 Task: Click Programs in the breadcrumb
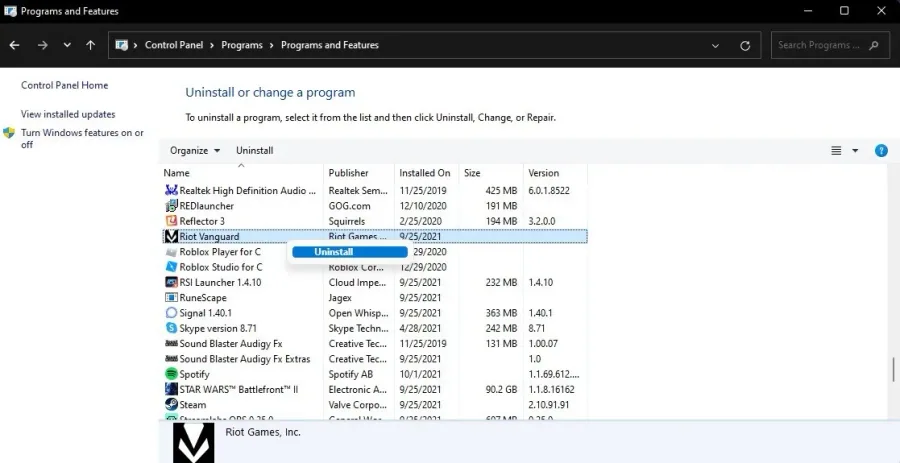tap(242, 45)
